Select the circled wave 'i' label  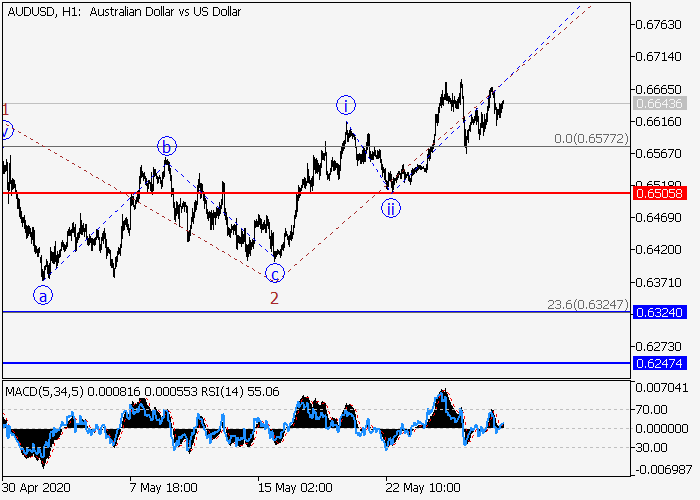click(x=346, y=105)
